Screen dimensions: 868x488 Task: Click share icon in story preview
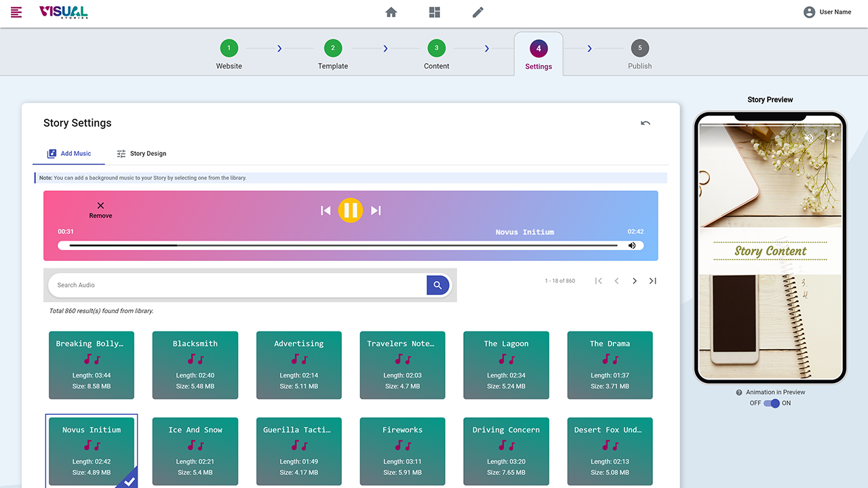pyautogui.click(x=830, y=138)
